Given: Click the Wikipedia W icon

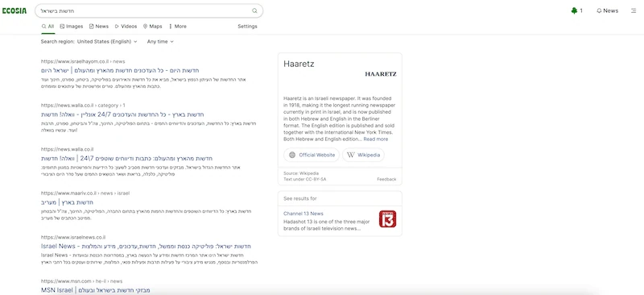Looking at the screenshot, I should click(351, 155).
